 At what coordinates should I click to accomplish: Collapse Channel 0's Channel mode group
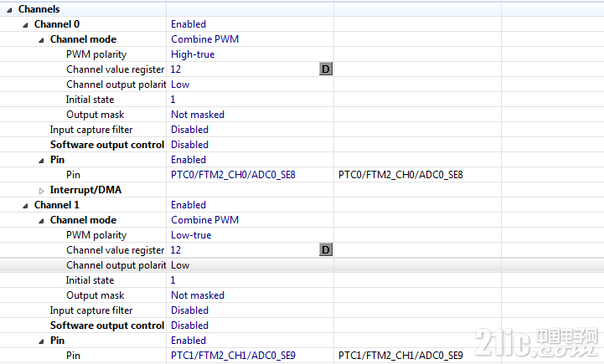[x=41, y=40]
